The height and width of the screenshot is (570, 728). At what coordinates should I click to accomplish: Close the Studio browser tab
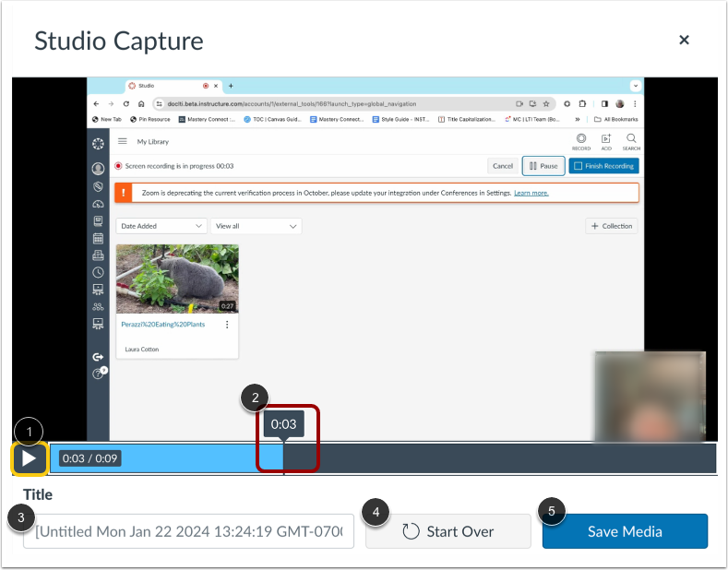[x=216, y=86]
